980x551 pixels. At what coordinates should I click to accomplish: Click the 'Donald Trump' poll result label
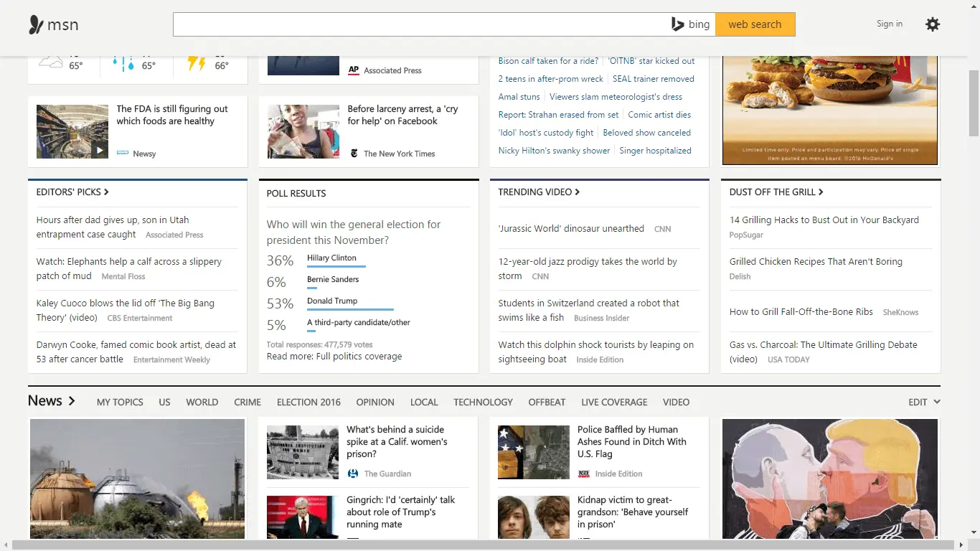[332, 301]
